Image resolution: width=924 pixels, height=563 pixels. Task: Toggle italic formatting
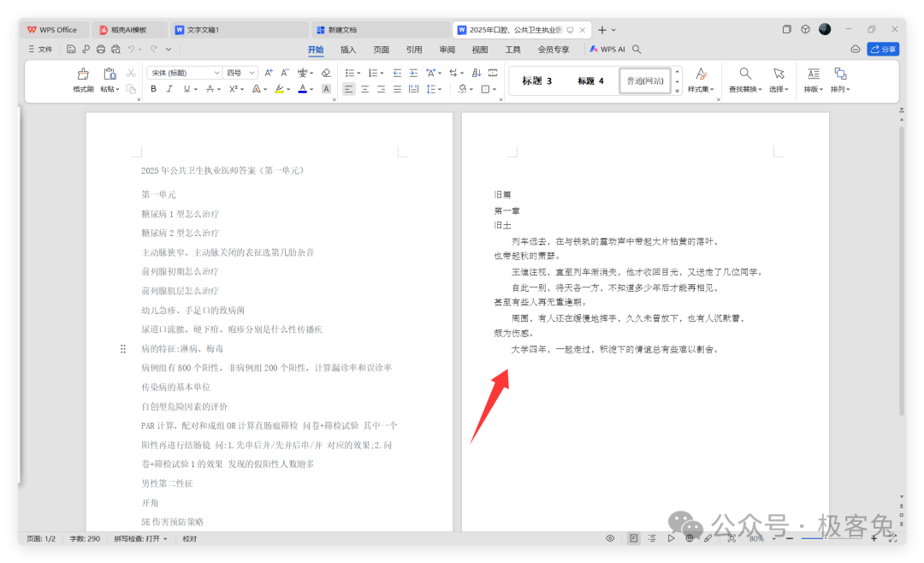coord(169,89)
